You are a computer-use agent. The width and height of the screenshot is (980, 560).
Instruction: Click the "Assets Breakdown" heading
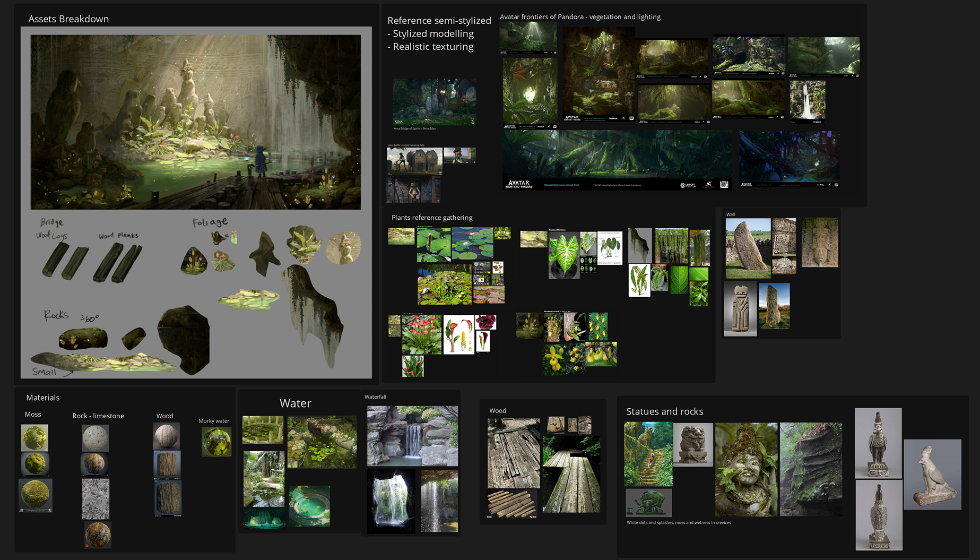pos(68,19)
